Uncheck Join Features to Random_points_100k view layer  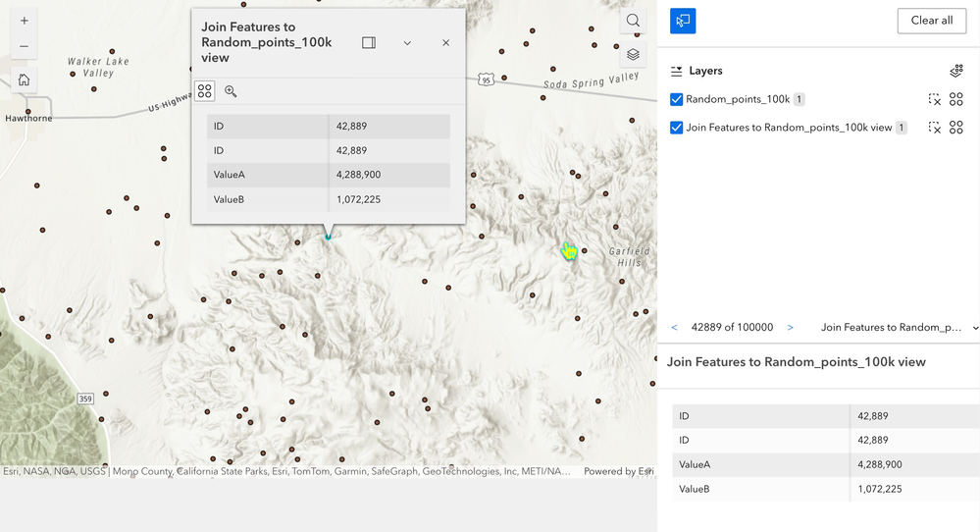(676, 128)
